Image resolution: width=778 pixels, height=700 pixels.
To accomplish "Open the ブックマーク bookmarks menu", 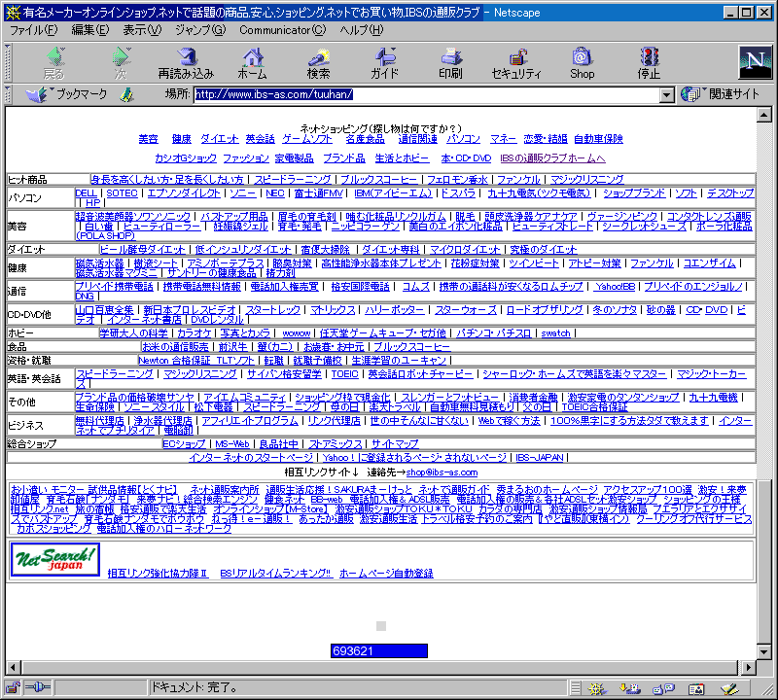I will [66, 94].
